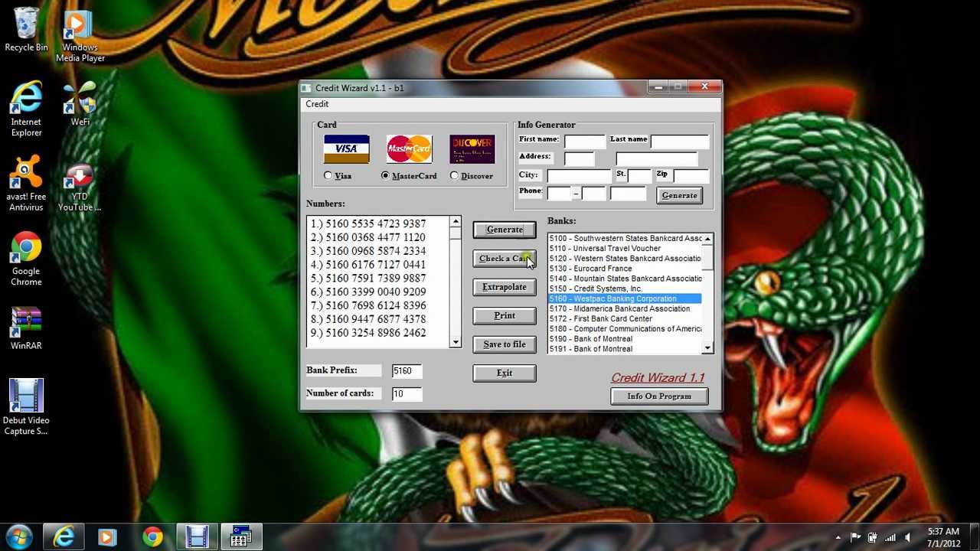Click the Bank Prefix field showing 5160
Image resolution: width=980 pixels, height=551 pixels.
pyautogui.click(x=407, y=371)
